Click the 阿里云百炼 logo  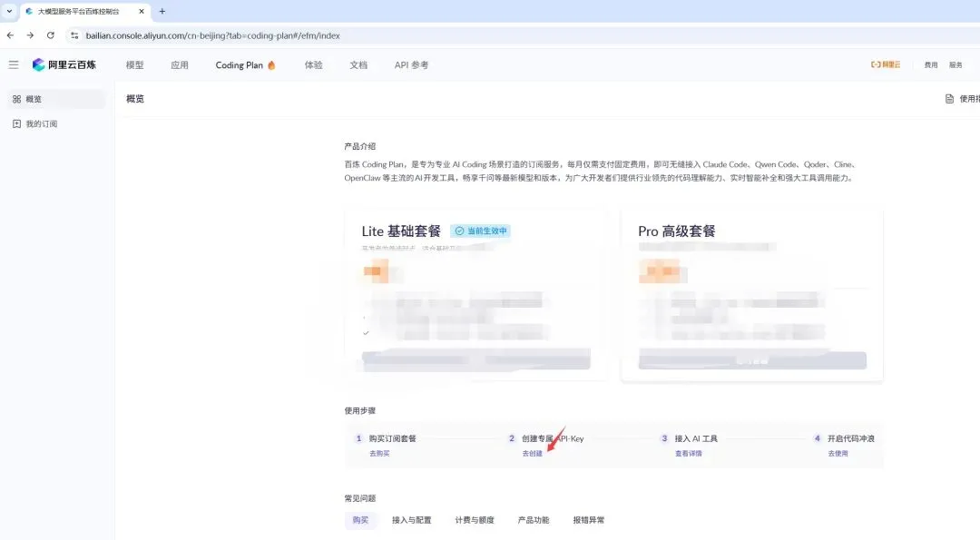pos(64,64)
